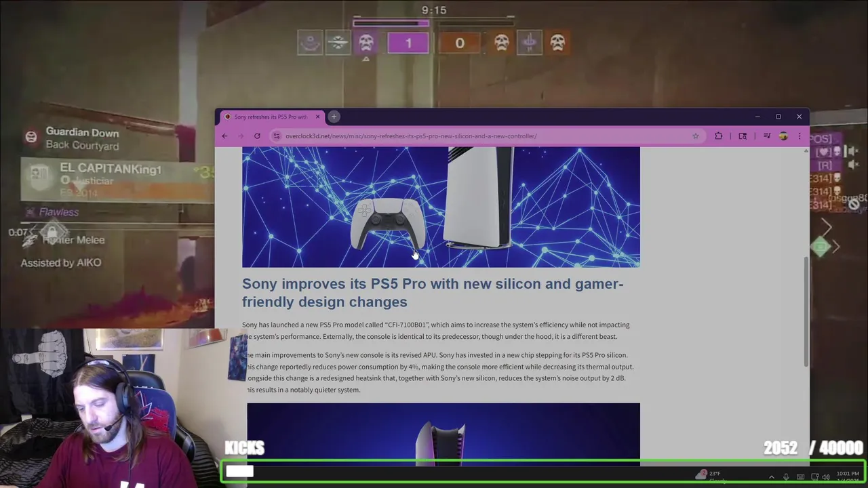Click the forward navigation arrow

(x=241, y=136)
